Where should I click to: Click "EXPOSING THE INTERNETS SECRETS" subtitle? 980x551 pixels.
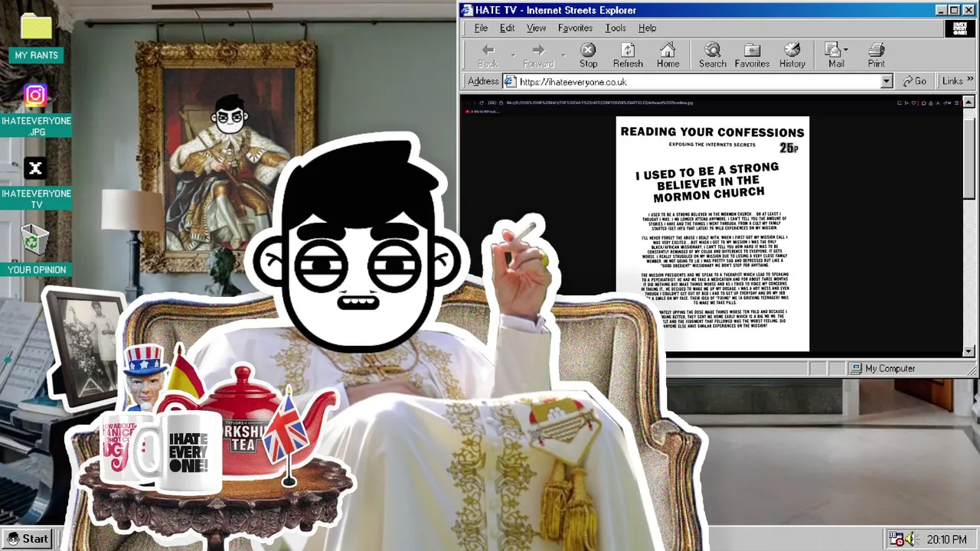click(x=712, y=144)
